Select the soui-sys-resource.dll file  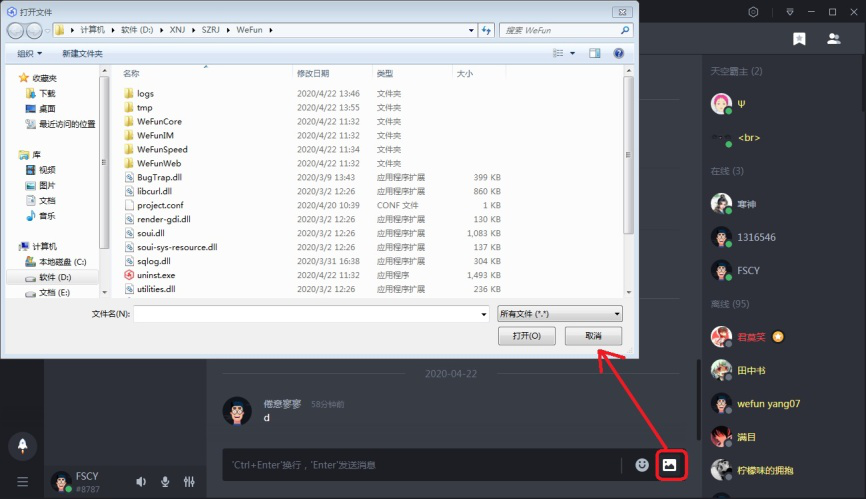click(177, 247)
